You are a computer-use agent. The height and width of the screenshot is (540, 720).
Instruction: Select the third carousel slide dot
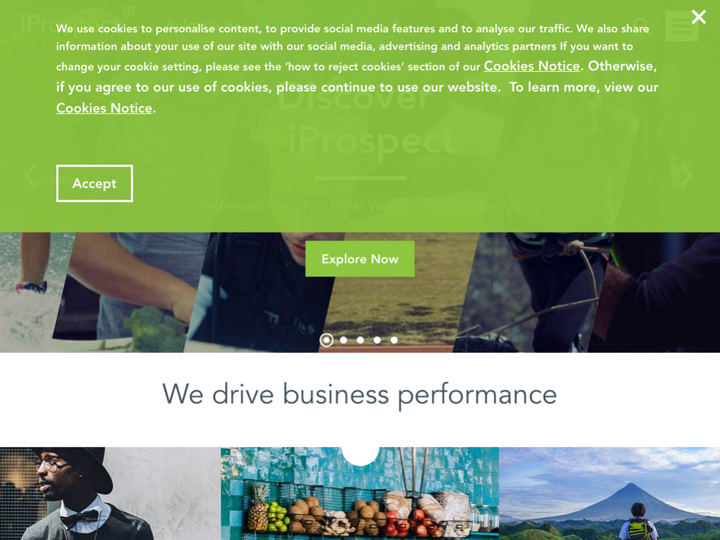point(360,340)
